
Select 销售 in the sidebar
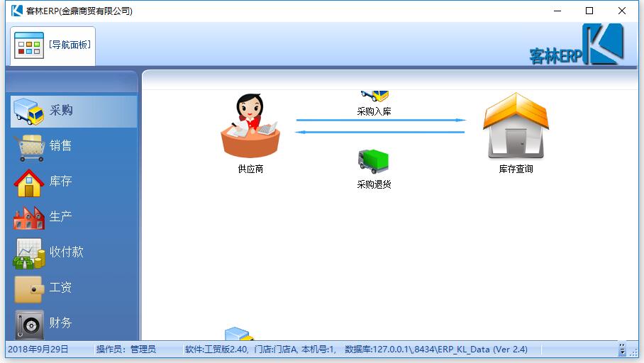coord(74,146)
